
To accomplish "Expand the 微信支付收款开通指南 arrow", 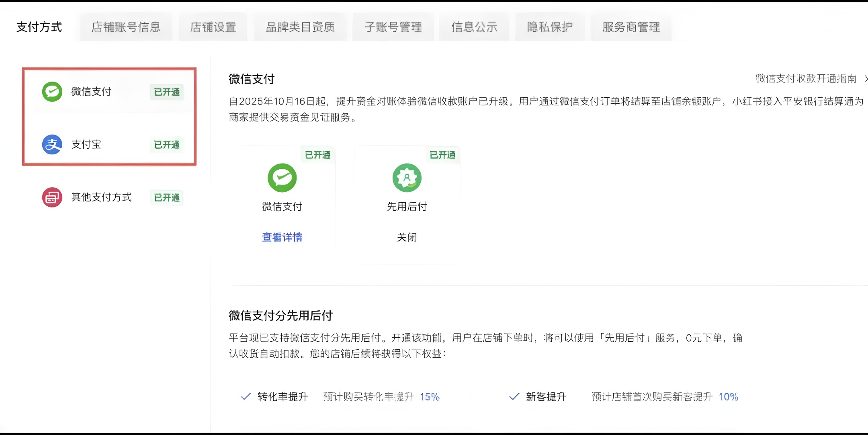I will click(866, 78).
